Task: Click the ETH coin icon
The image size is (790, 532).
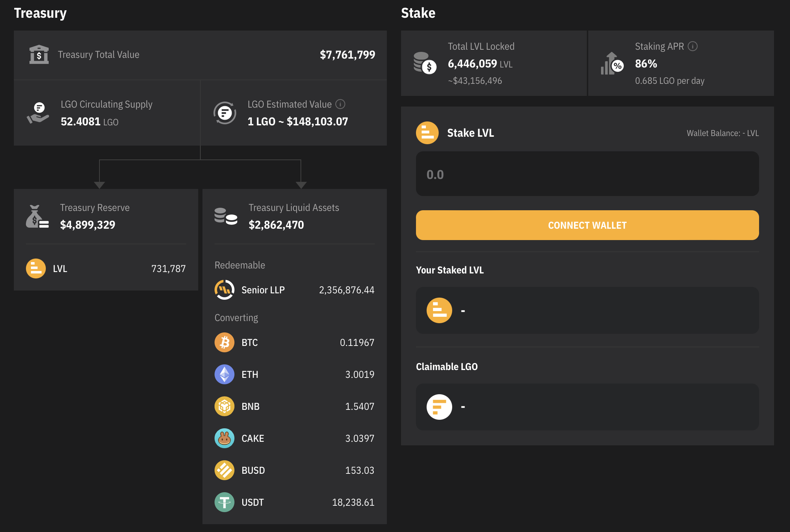Action: pyautogui.click(x=224, y=374)
